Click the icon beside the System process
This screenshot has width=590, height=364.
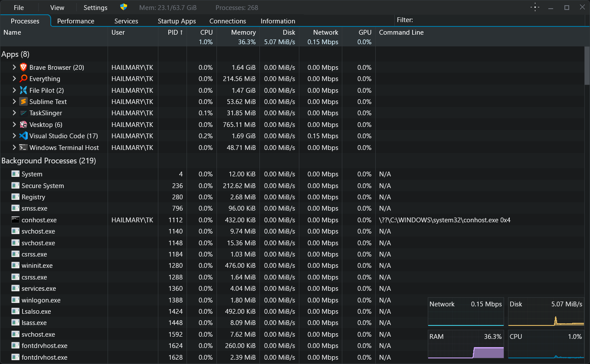click(x=16, y=174)
